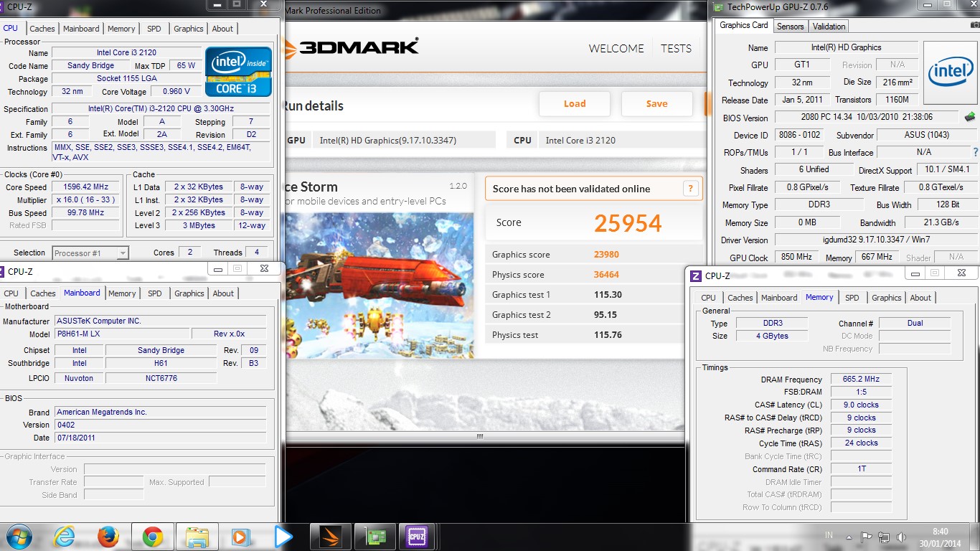Open the CPU-Z taskbar icon
Screen dimensions: 980x551
pyautogui.click(x=417, y=537)
